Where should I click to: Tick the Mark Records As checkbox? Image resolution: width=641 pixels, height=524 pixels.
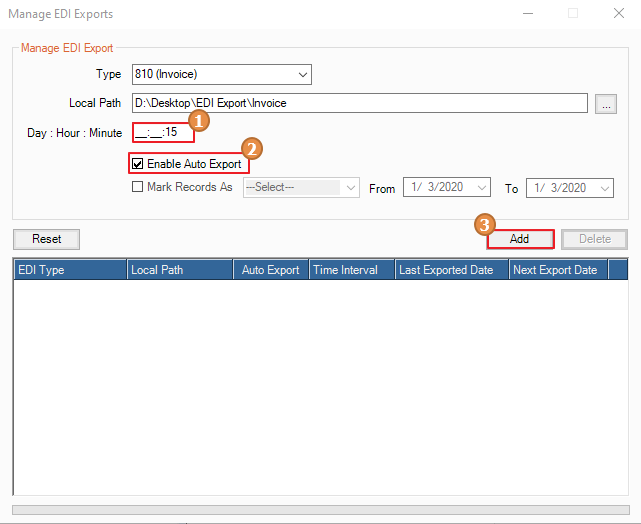(138, 187)
